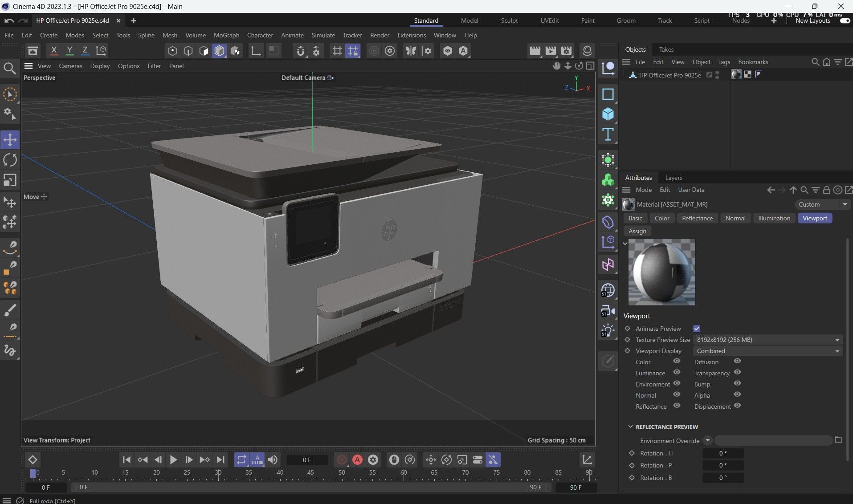Screen dimensions: 853x504
Task: Open the Color material tab
Action: 661,218
